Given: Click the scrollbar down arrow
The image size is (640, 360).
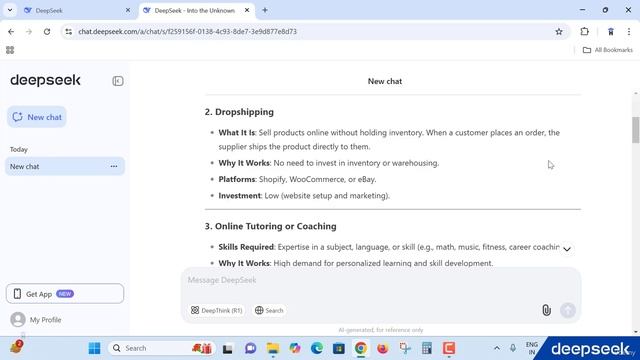Looking at the screenshot, I should pyautogui.click(x=636, y=331).
